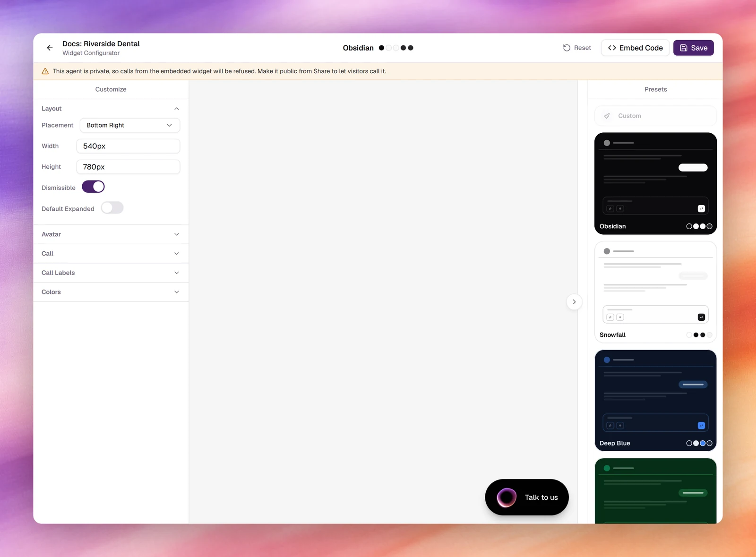
Task: Expand the Avatar section
Action: [x=111, y=234]
